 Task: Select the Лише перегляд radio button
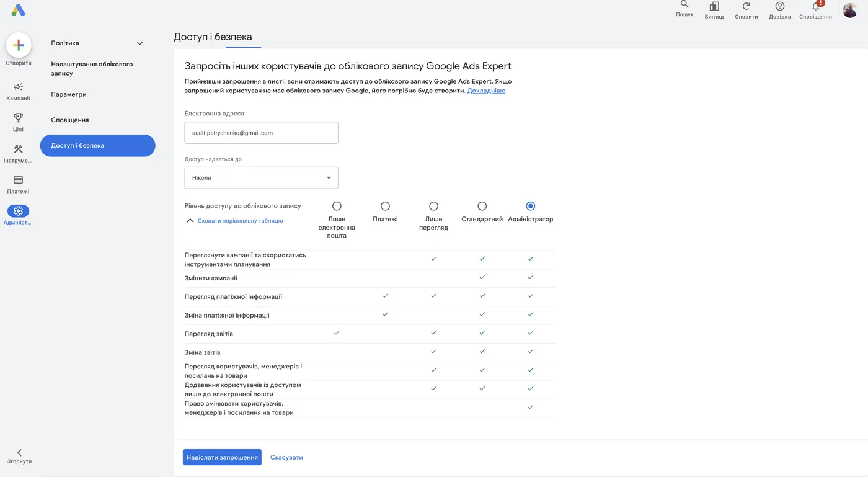point(433,206)
